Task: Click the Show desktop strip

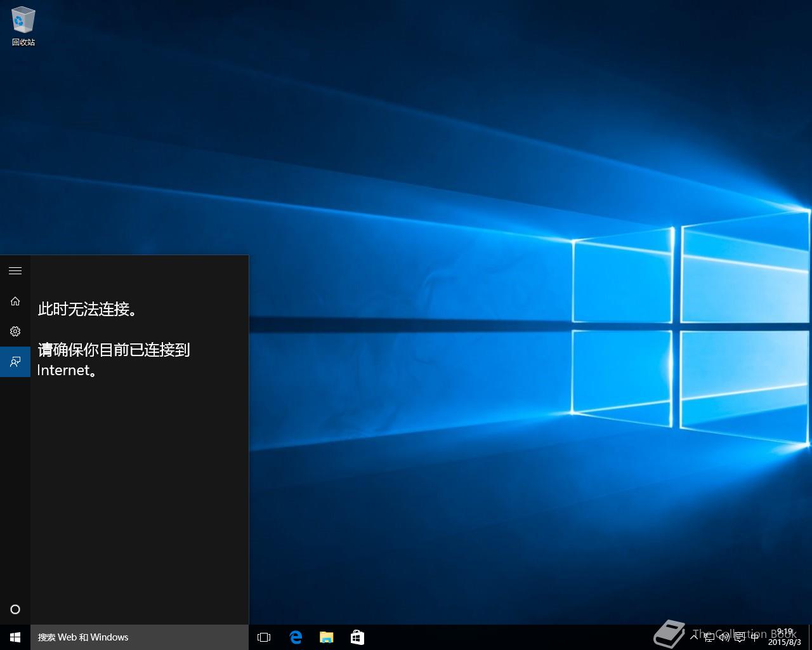Action: pos(810,637)
